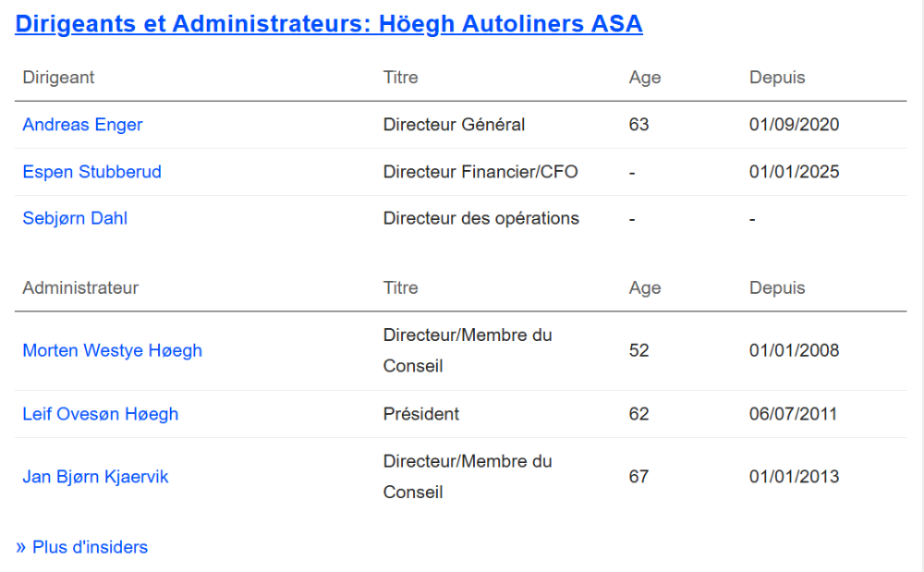Open Andreas Enger's profile link
Image resolution: width=924 pixels, height=572 pixels.
click(82, 125)
